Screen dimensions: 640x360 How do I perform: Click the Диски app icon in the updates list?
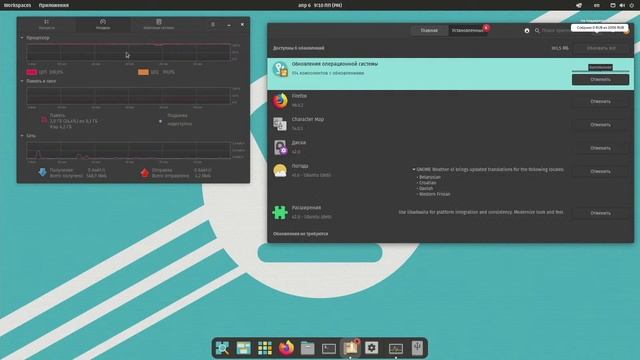tap(280, 147)
